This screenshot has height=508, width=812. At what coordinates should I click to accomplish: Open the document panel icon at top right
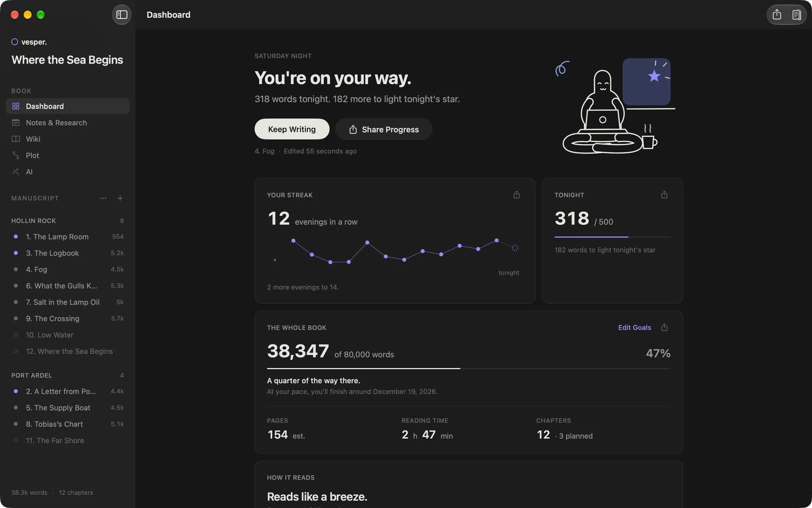click(796, 15)
